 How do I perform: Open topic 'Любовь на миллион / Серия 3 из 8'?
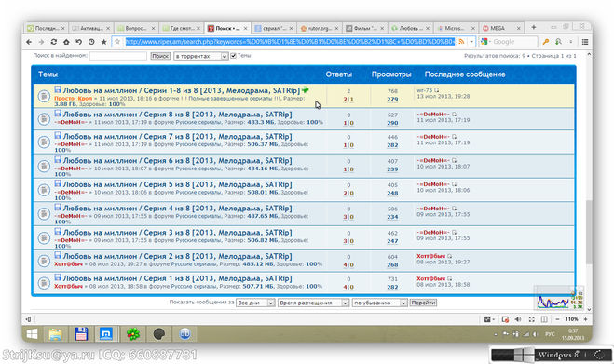point(177,232)
